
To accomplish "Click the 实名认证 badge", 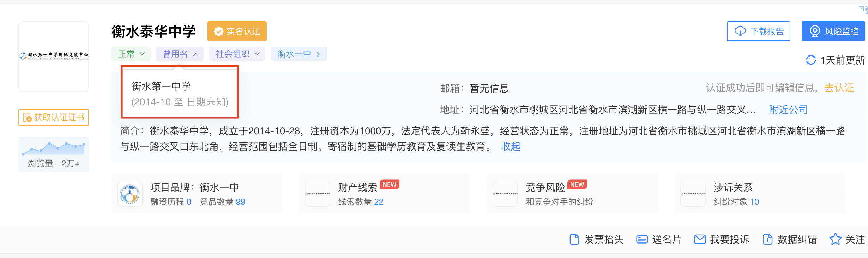I will click(x=237, y=31).
